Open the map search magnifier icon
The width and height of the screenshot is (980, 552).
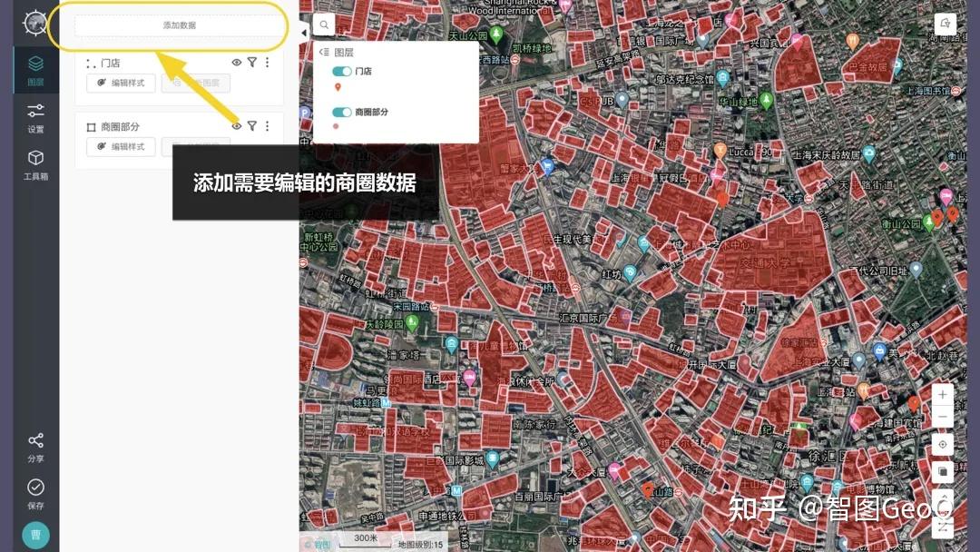(324, 25)
